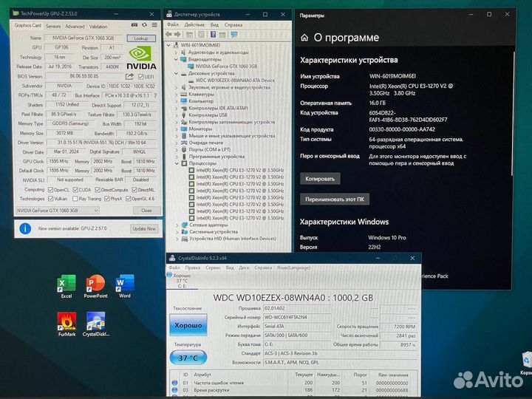Open the GPU-Z hamburger menu icon
This screenshot has width=532, height=399.
(154, 25)
